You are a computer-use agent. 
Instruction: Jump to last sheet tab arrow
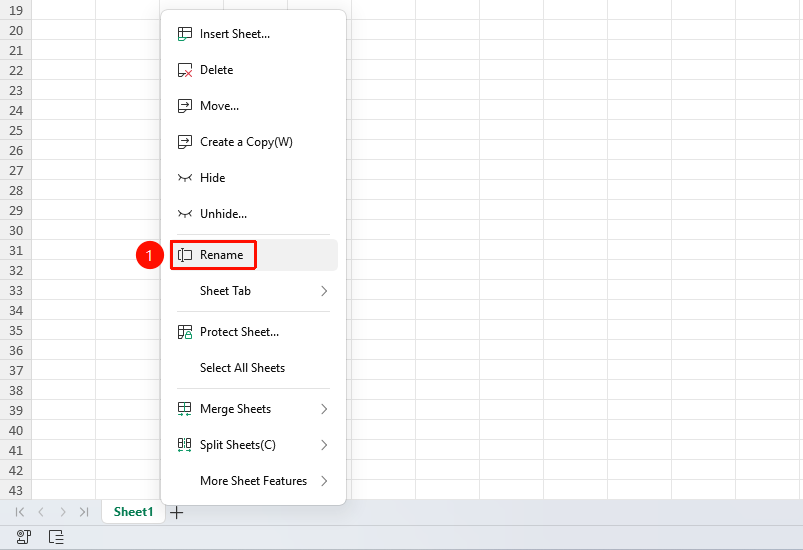coord(84,512)
